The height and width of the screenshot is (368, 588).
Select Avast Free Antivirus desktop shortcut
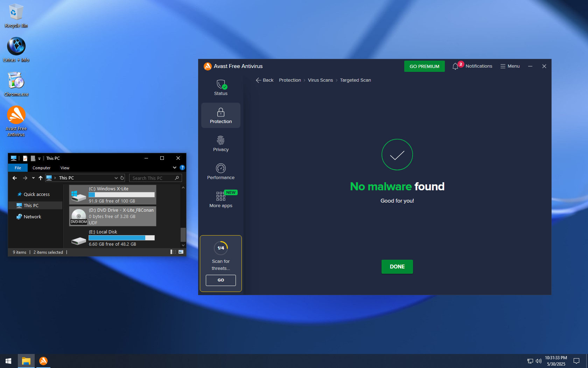16,121
